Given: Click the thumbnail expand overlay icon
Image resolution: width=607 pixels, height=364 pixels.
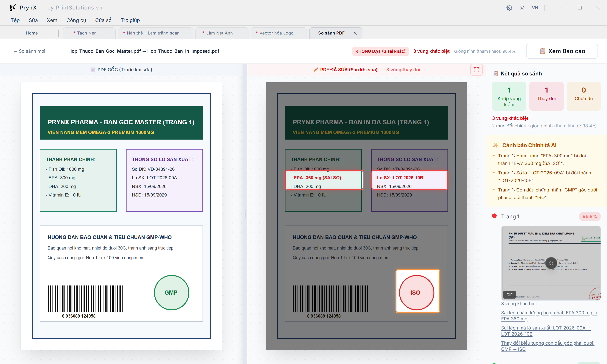Looking at the screenshot, I should (x=551, y=263).
